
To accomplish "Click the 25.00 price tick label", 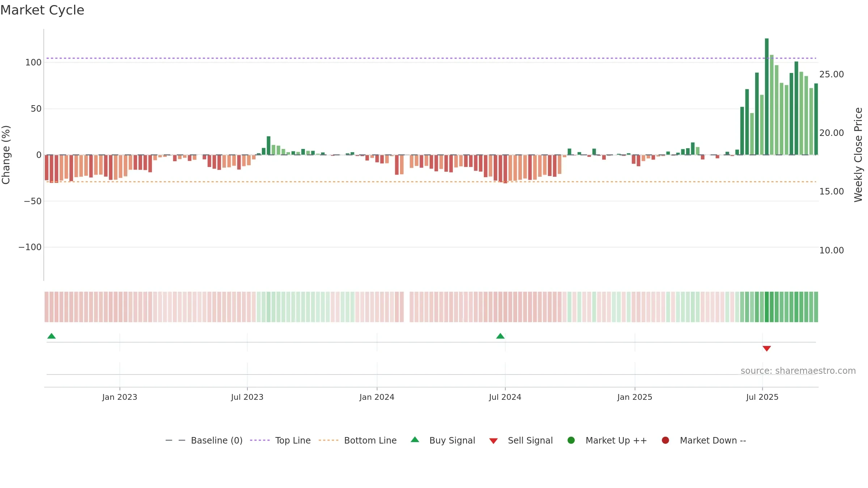I will (x=831, y=74).
